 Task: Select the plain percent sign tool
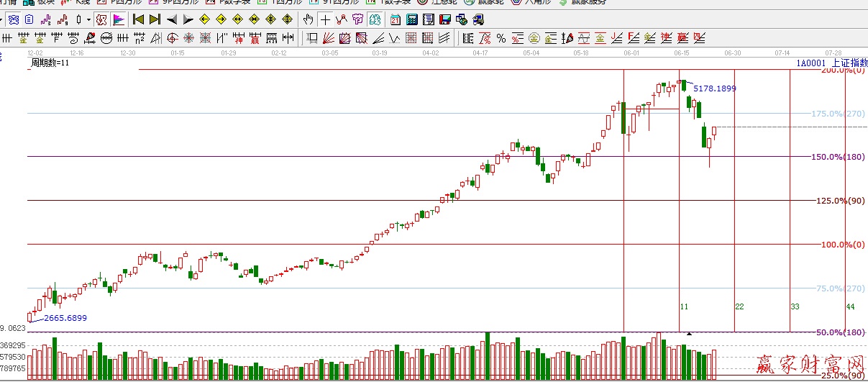point(501,38)
